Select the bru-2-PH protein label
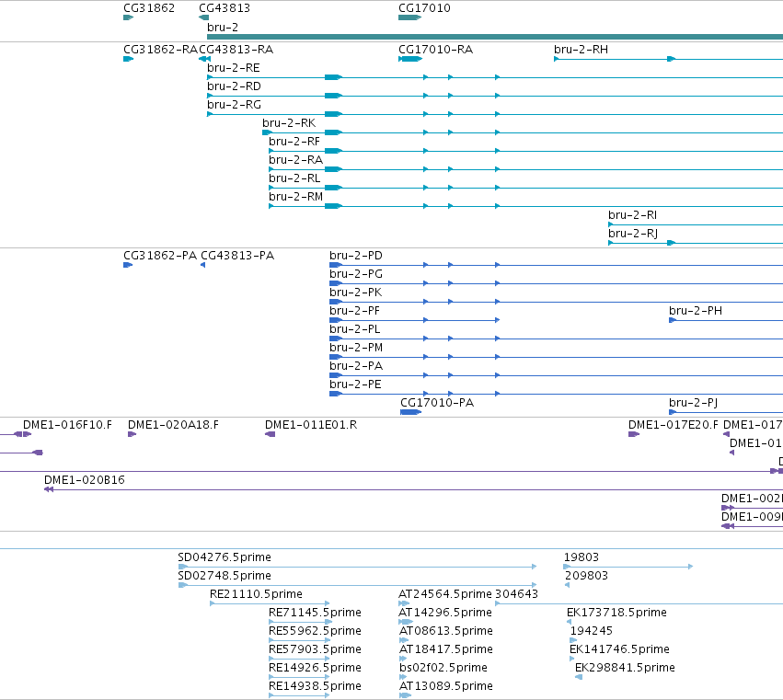 point(695,311)
